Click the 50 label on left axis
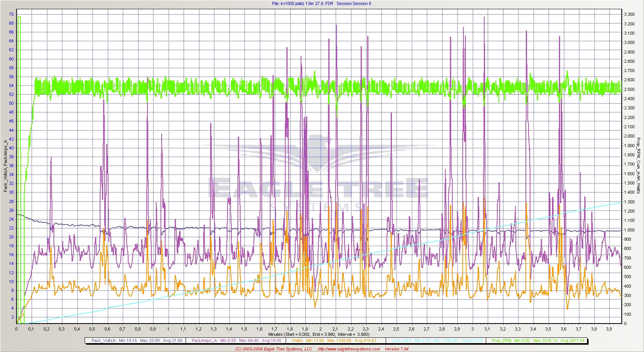 click(11, 103)
